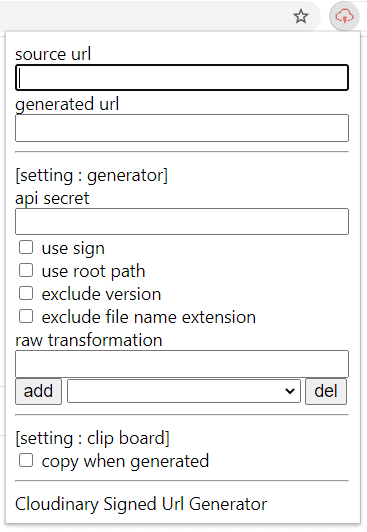Viewport: 367px width, 532px height.
Task: Click the '[setting : generator]' heading
Action: (x=92, y=175)
